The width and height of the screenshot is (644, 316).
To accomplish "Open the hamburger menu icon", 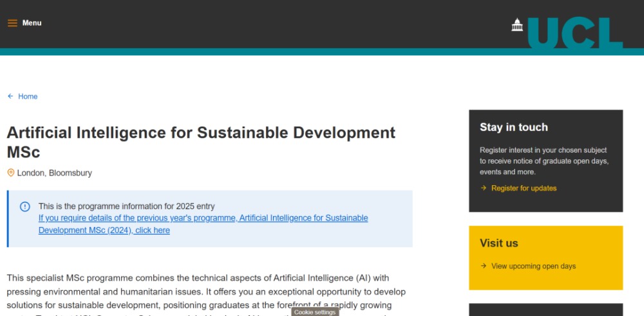I will [x=12, y=23].
